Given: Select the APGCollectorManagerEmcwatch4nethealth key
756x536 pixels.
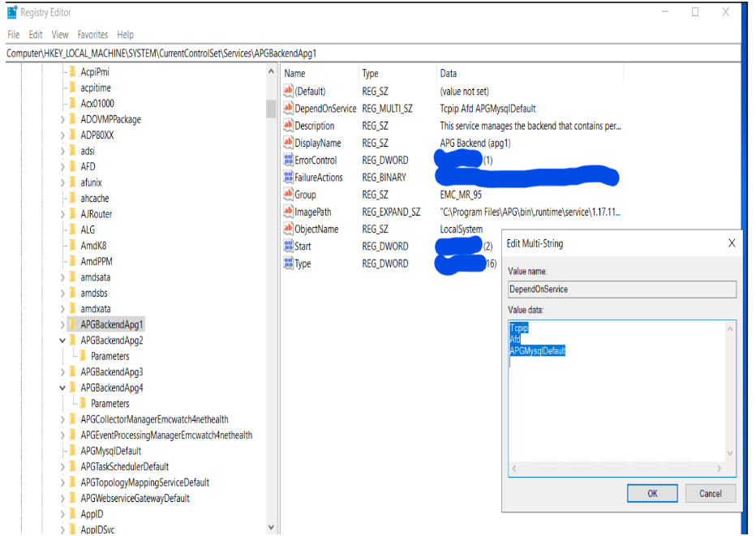Looking at the screenshot, I should tap(154, 419).
